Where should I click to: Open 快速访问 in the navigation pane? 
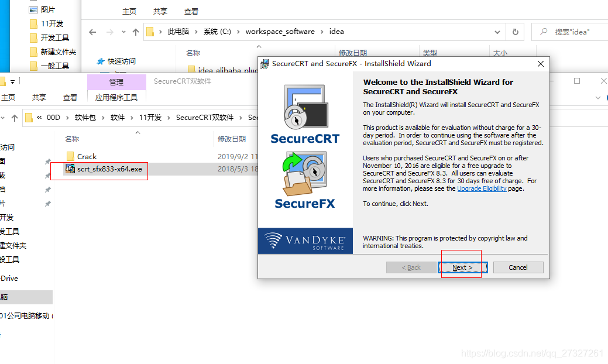tap(116, 61)
